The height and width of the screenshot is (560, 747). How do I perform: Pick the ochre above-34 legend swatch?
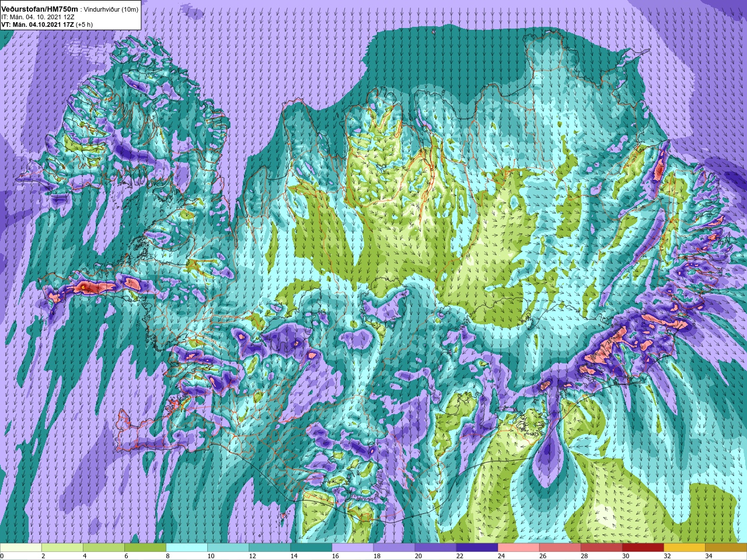pos(725,548)
